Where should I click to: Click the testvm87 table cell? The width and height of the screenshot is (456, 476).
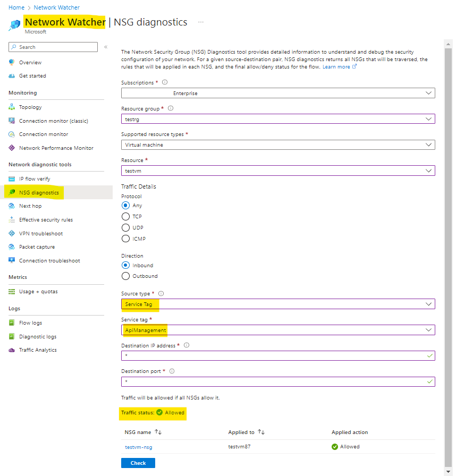coord(239,447)
